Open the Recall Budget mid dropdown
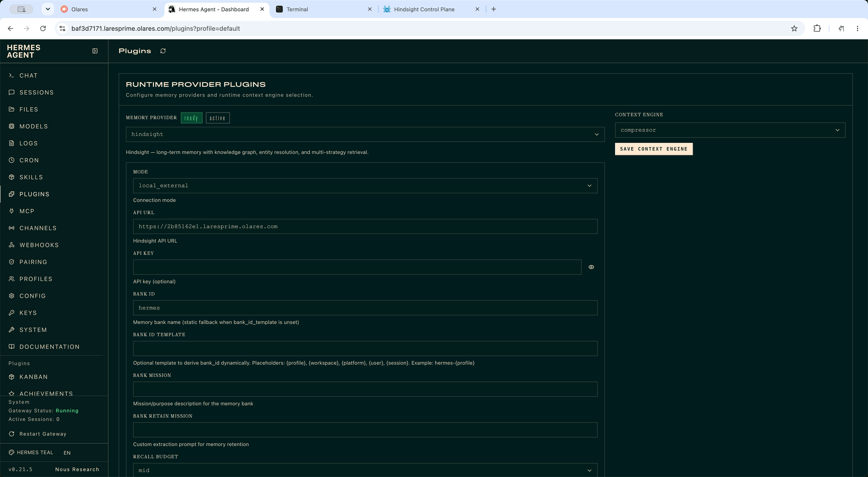 [x=365, y=470]
